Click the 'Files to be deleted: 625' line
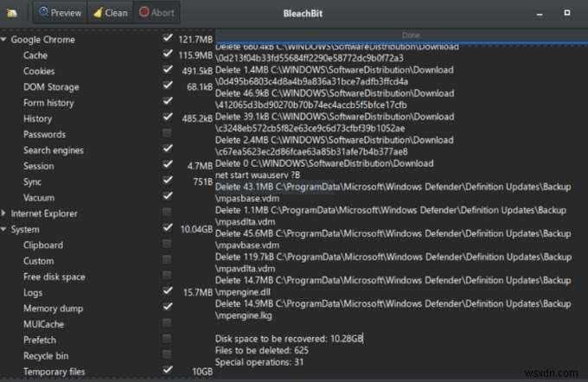The height and width of the screenshot is (382, 588). pos(262,351)
